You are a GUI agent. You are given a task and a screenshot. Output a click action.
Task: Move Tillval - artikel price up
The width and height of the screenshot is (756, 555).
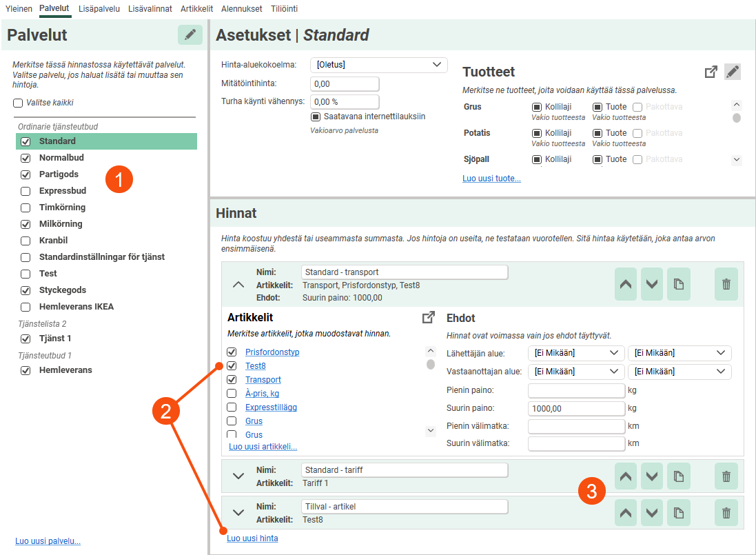pyautogui.click(x=626, y=512)
